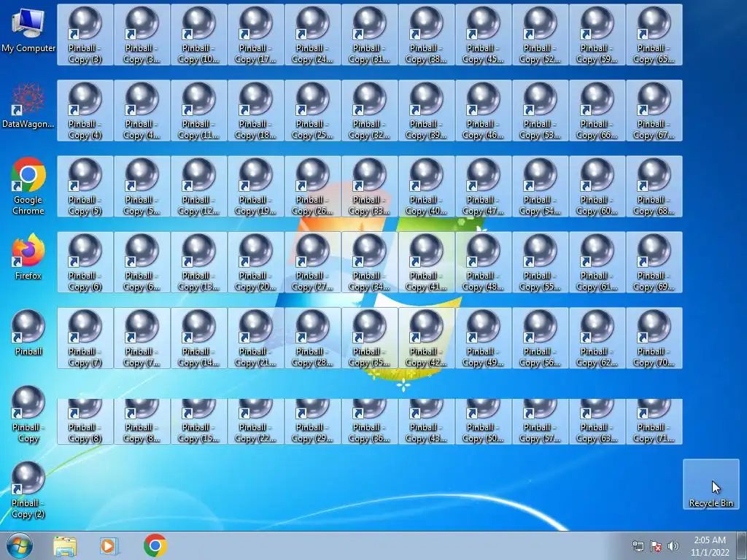747x560 pixels.
Task: Select the Pinball - Copy (68... shortcut
Action: (x=654, y=186)
